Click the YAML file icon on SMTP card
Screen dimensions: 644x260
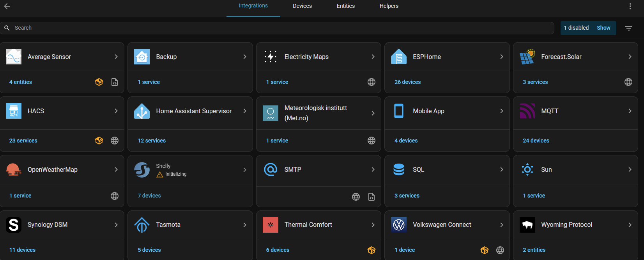(371, 197)
